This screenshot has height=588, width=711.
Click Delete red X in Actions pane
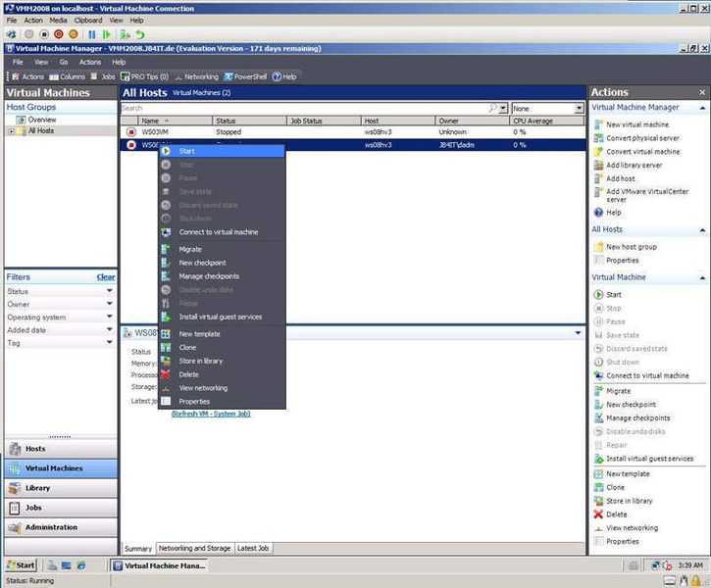[x=598, y=514]
